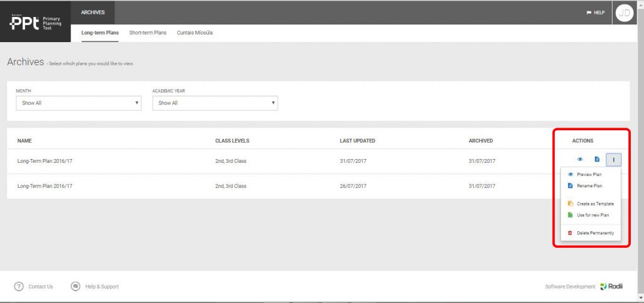Click the Help button in header
Screen dimensions: 644x303
tap(595, 13)
